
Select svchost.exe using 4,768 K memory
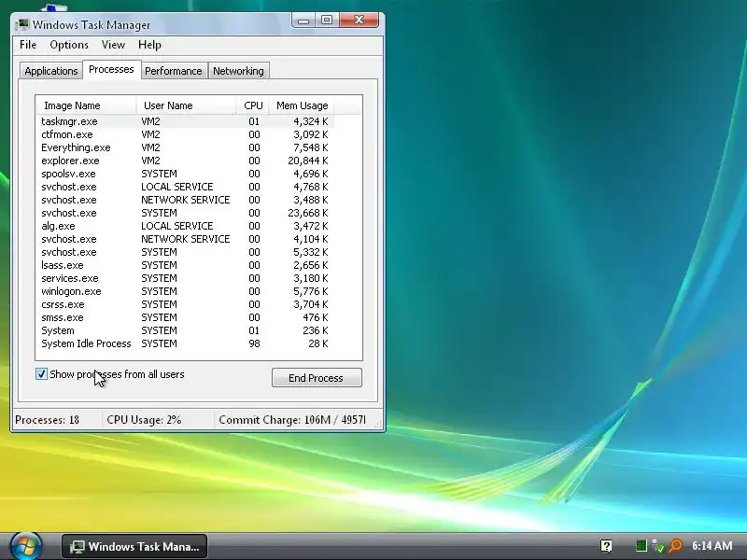coord(185,187)
